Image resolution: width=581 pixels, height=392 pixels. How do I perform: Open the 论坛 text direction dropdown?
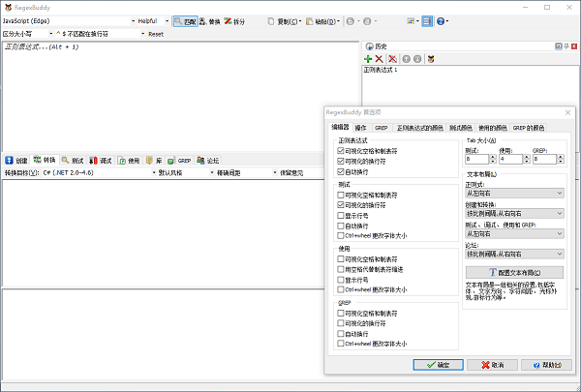(x=513, y=255)
